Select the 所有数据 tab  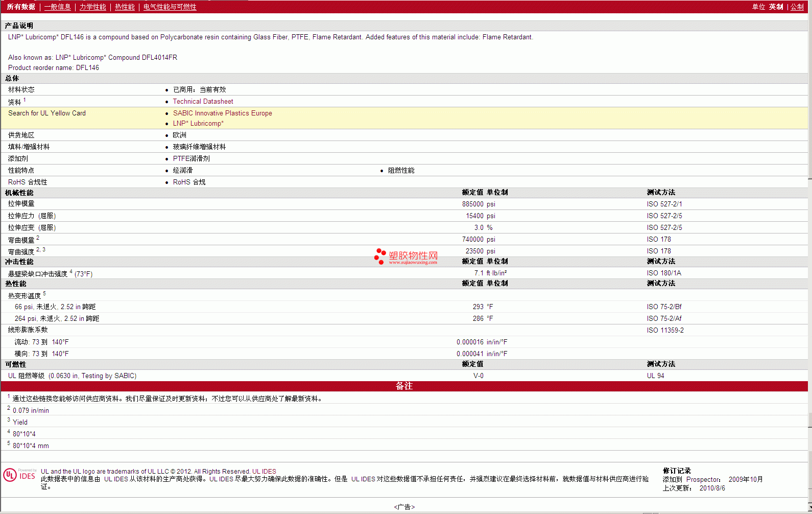[21, 7]
